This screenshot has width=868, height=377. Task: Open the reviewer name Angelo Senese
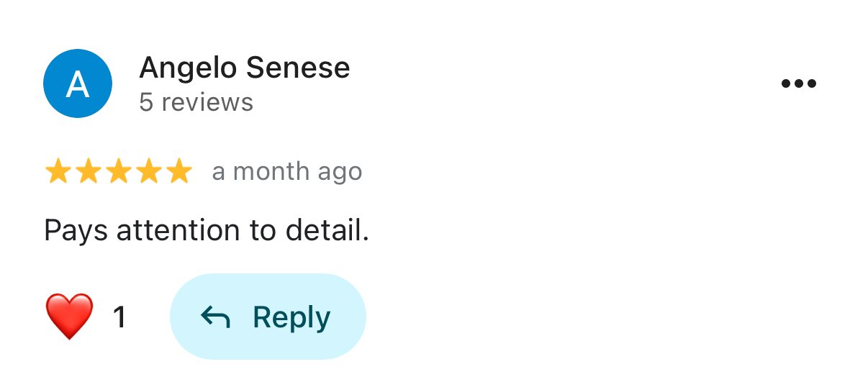pos(244,68)
